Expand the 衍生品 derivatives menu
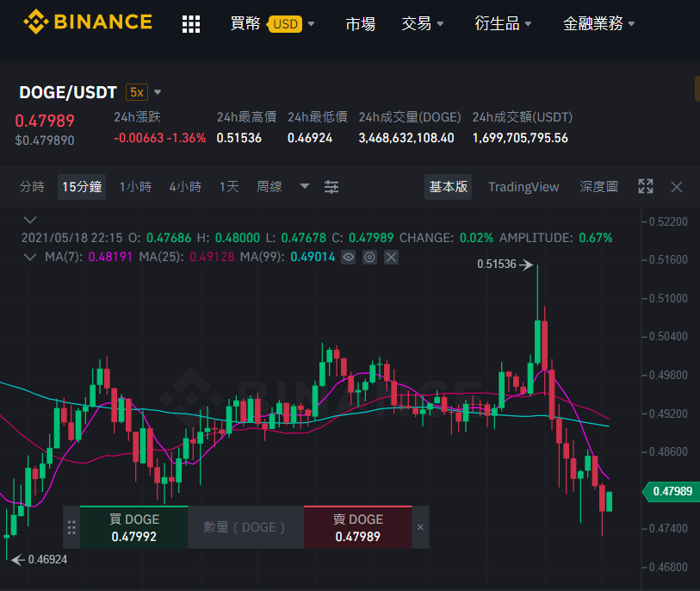Screen dimensions: 700x591 pos(503,23)
